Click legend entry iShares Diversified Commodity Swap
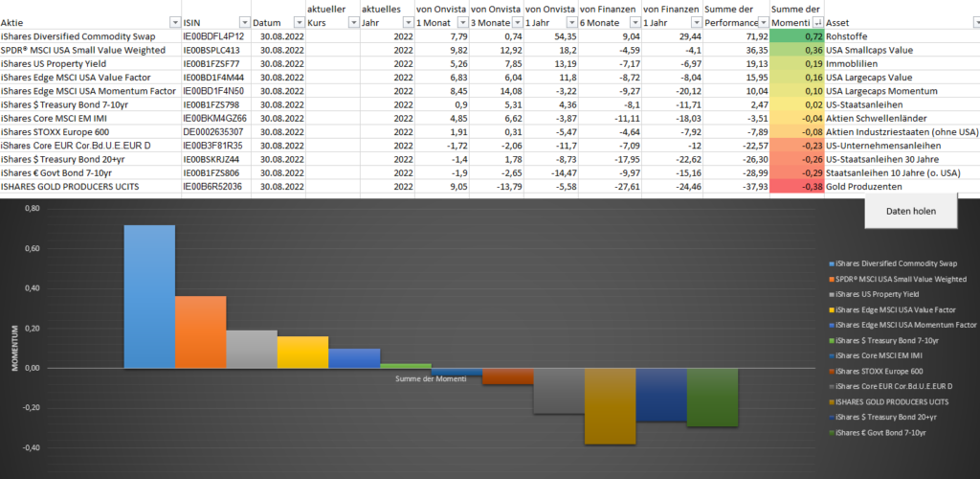Image resolution: width=980 pixels, height=479 pixels. click(895, 263)
